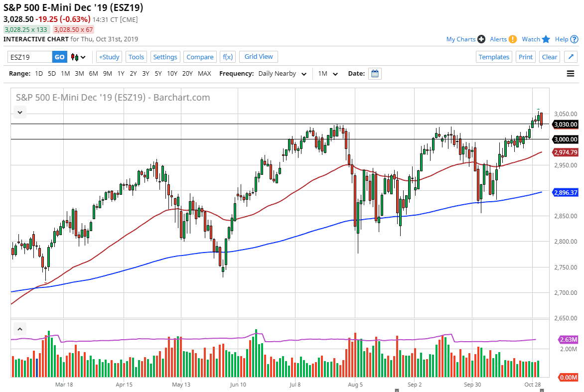Select the 1Y range option
The height and width of the screenshot is (392, 584).
click(x=121, y=73)
